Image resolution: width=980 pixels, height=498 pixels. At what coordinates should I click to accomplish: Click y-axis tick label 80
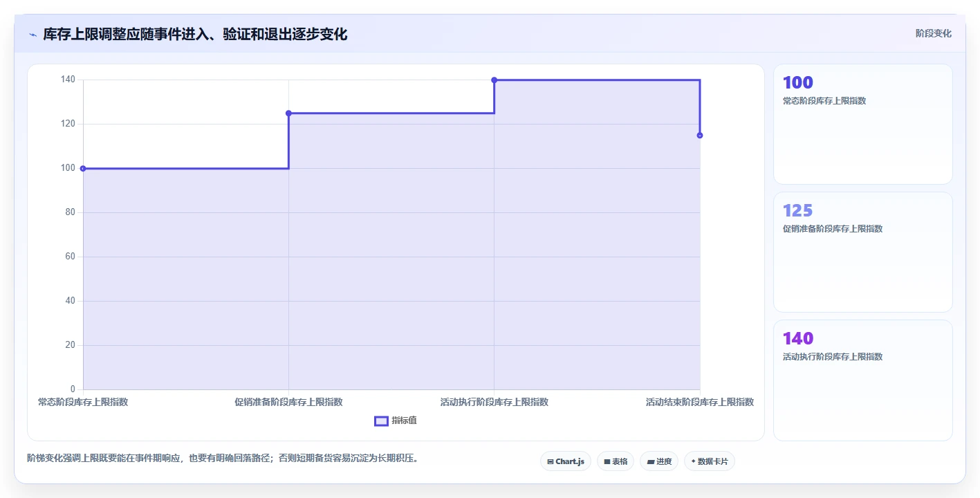tap(70, 212)
